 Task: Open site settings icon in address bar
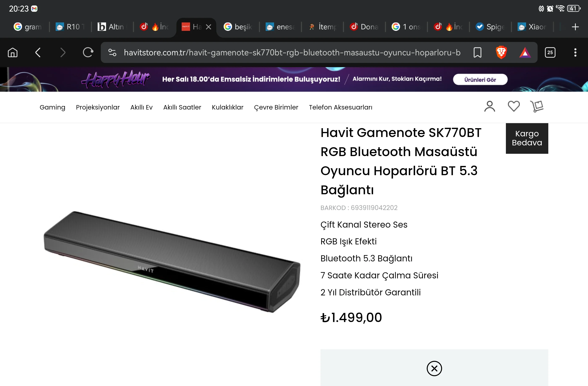click(x=112, y=52)
